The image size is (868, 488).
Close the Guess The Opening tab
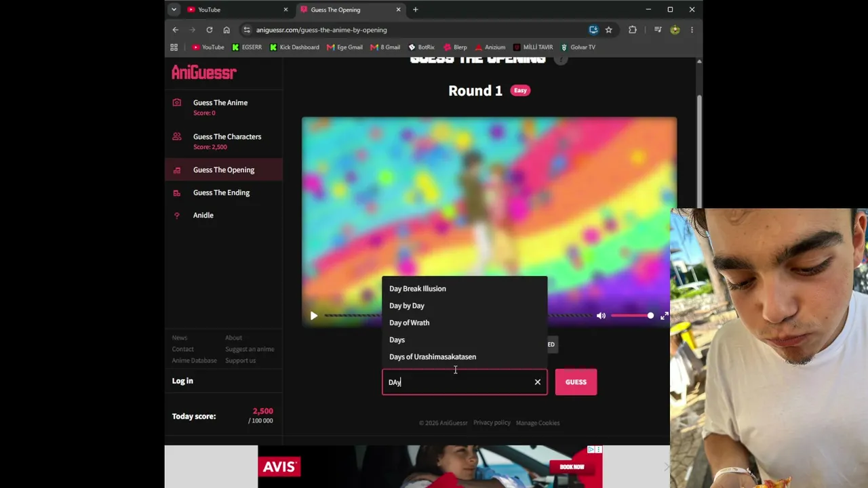click(x=398, y=9)
